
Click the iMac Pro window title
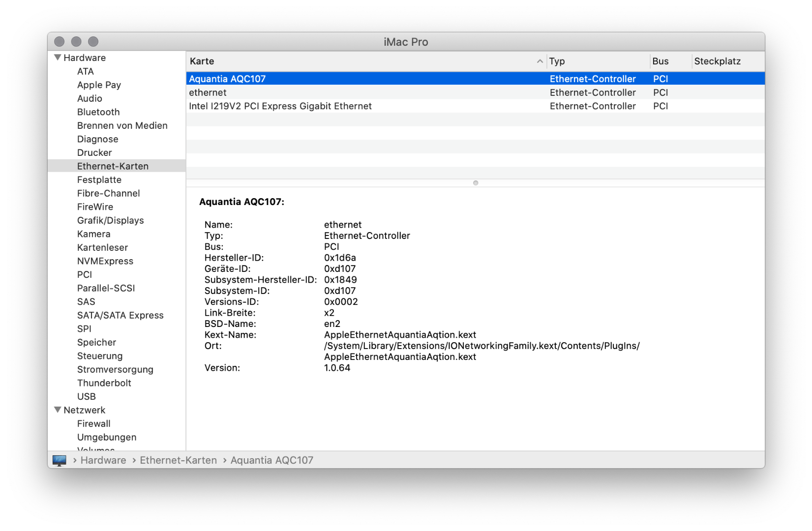coord(406,42)
